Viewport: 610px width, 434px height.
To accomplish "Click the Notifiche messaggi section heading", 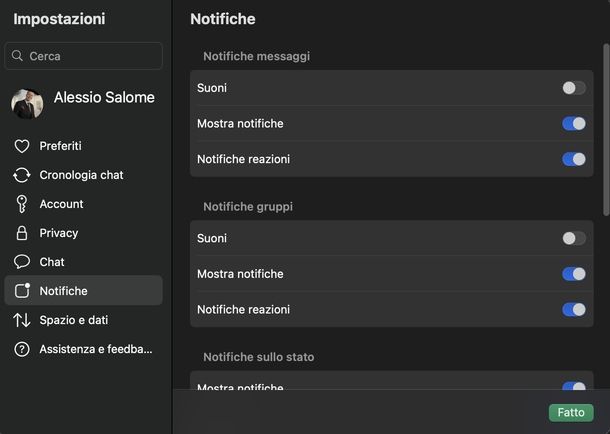I will coord(256,56).
